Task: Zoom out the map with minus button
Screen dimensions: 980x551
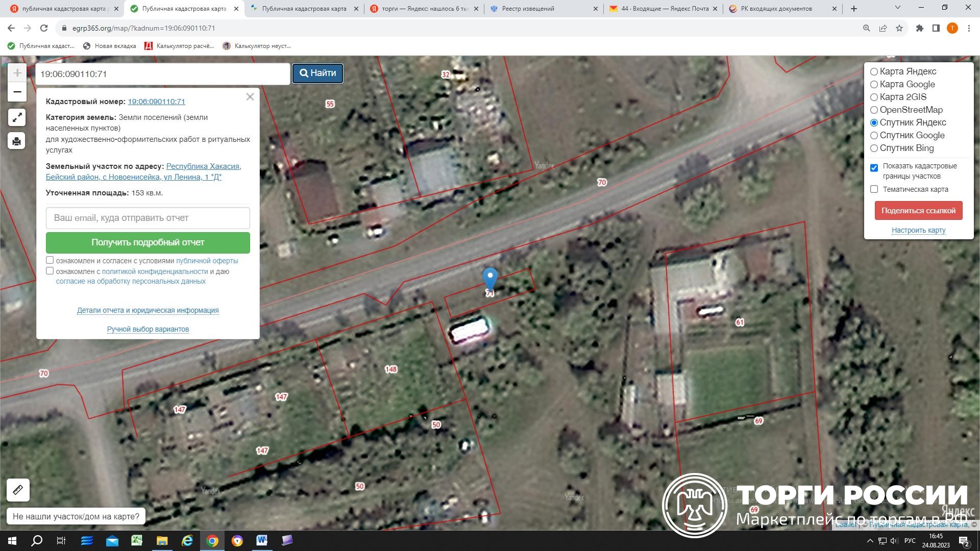Action: [x=17, y=92]
